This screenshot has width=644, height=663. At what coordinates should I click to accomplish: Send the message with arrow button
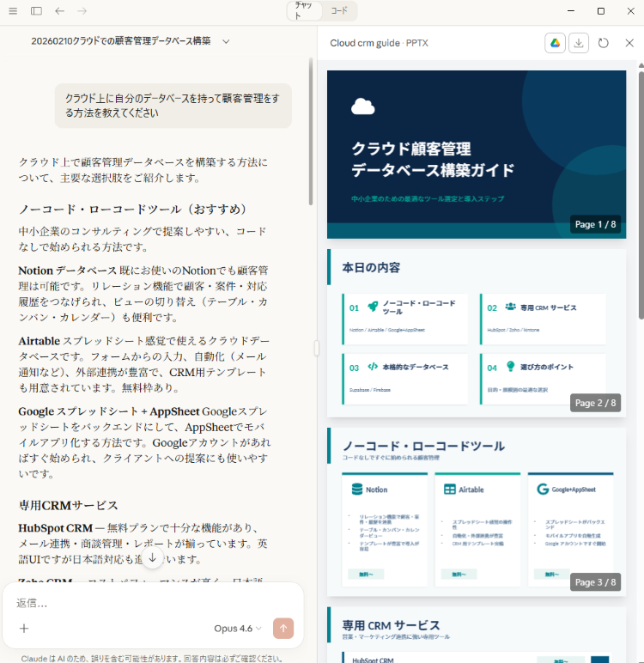[283, 628]
